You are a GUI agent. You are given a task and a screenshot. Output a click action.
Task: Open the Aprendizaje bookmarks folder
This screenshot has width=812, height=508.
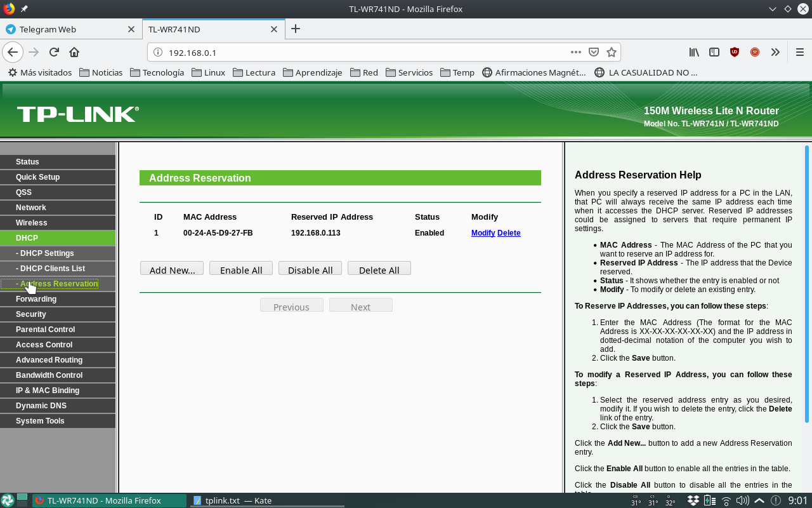pyautogui.click(x=312, y=72)
